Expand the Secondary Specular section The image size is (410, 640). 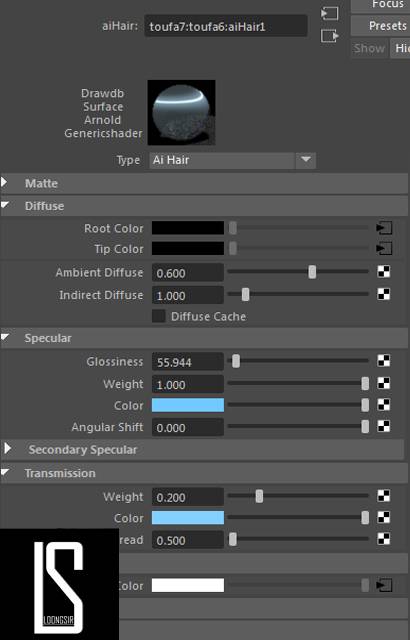pos(7,449)
